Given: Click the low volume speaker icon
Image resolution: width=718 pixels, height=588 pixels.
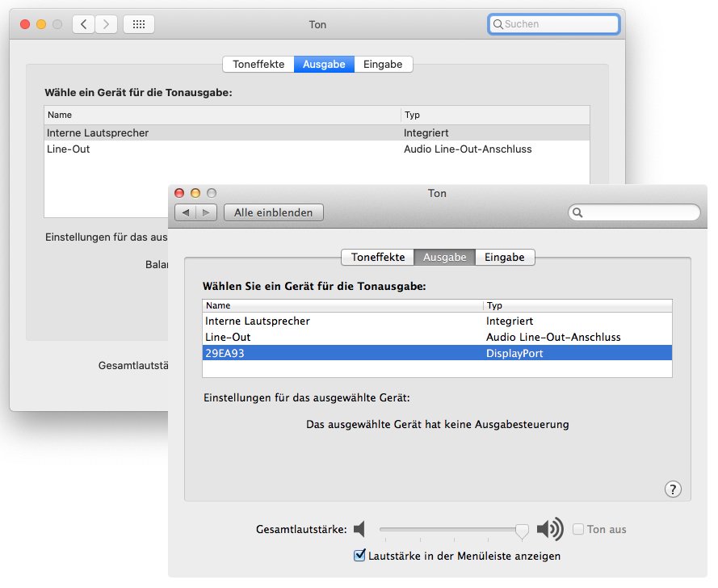Looking at the screenshot, I should tap(360, 529).
